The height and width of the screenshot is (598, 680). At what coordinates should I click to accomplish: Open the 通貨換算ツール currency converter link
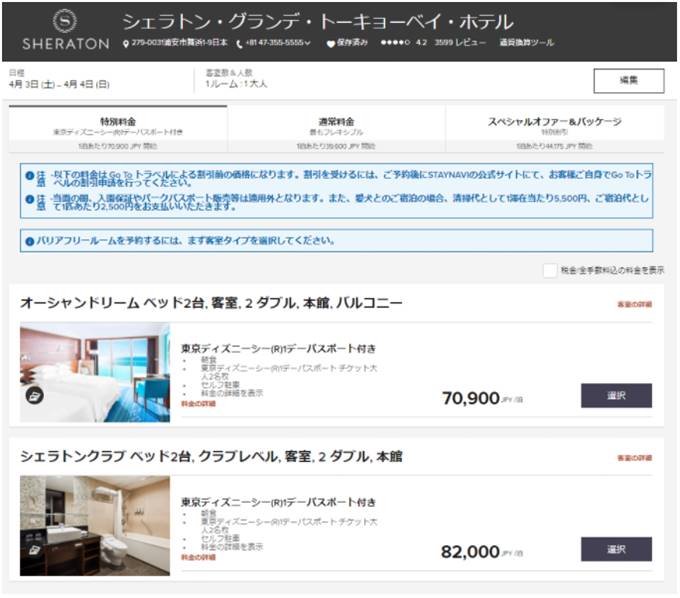[526, 42]
